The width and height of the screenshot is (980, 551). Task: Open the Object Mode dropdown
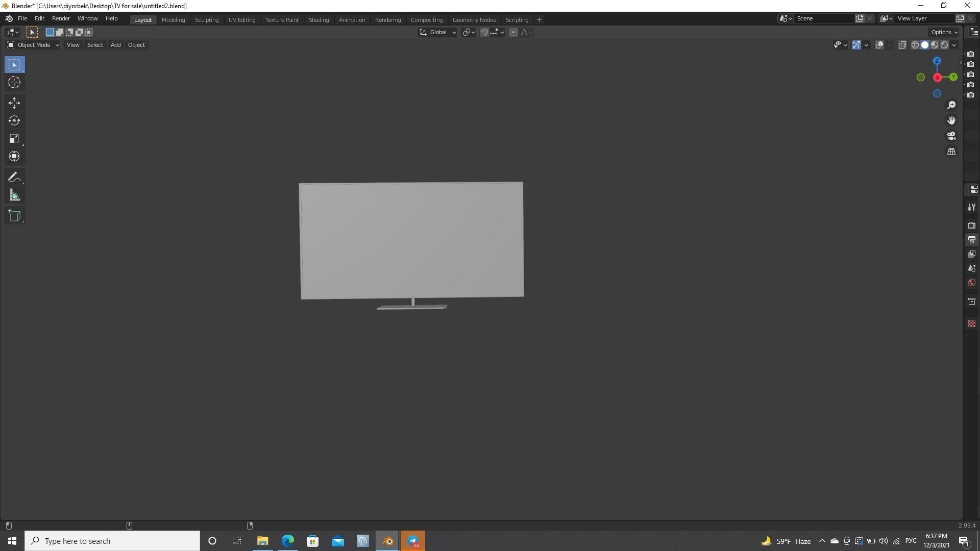click(x=33, y=45)
